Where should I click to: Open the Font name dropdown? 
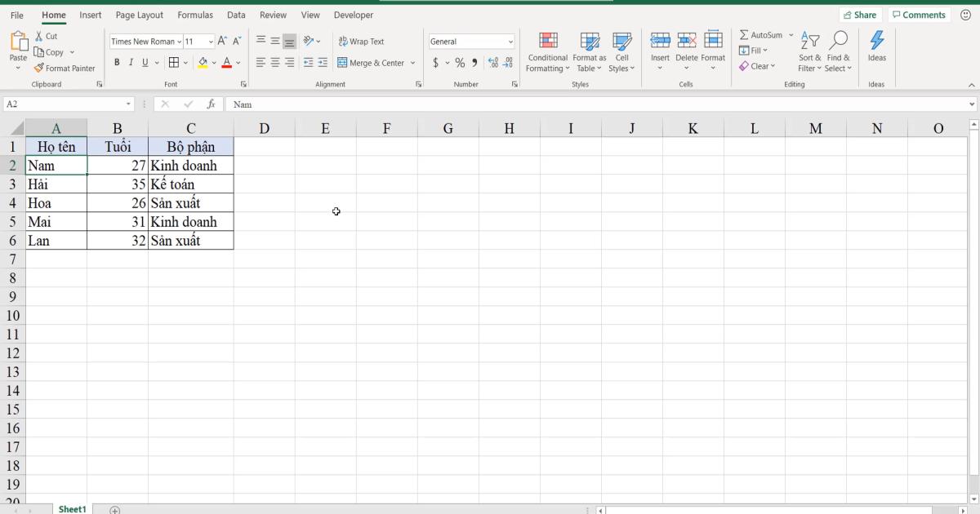pos(179,41)
